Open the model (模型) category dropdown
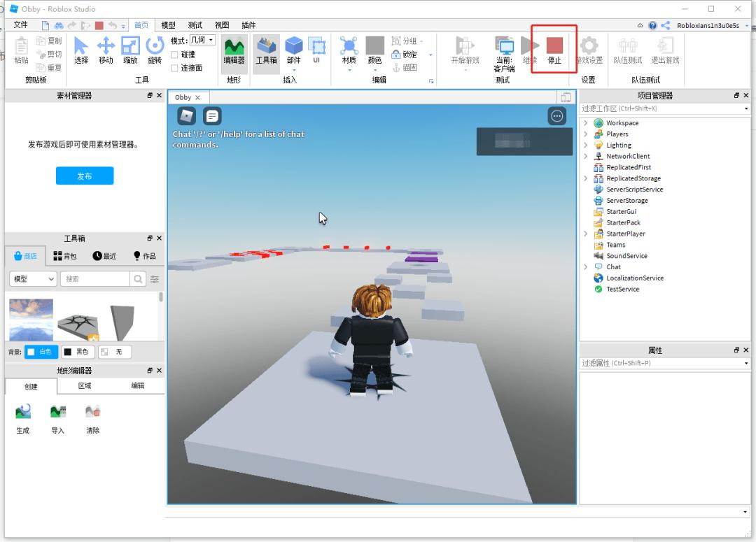The height and width of the screenshot is (542, 756). [32, 278]
